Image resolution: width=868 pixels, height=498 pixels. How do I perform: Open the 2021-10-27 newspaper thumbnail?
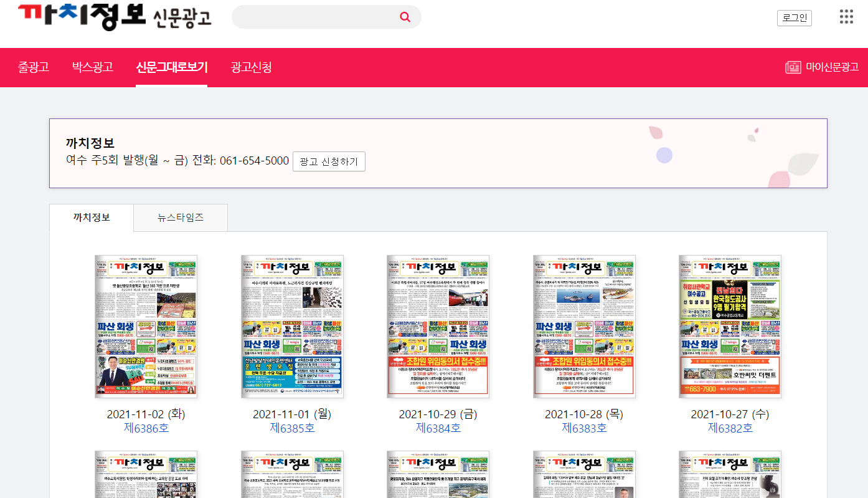coord(730,326)
